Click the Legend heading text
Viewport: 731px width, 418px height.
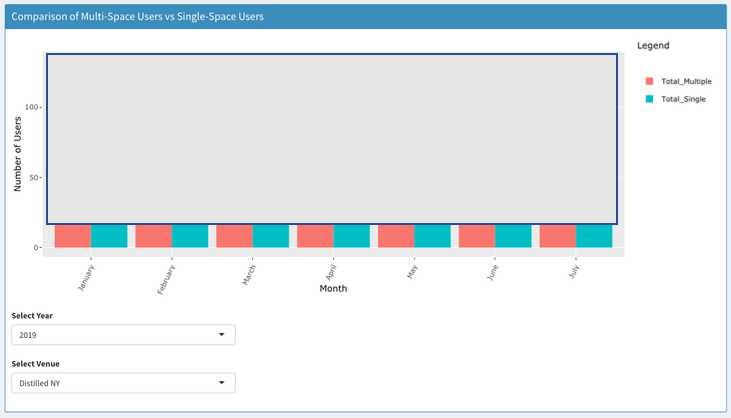pos(653,46)
